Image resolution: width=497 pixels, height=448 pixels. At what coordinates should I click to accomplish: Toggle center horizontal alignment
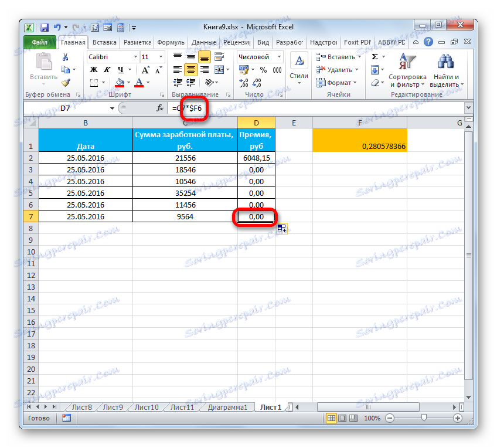[191, 69]
